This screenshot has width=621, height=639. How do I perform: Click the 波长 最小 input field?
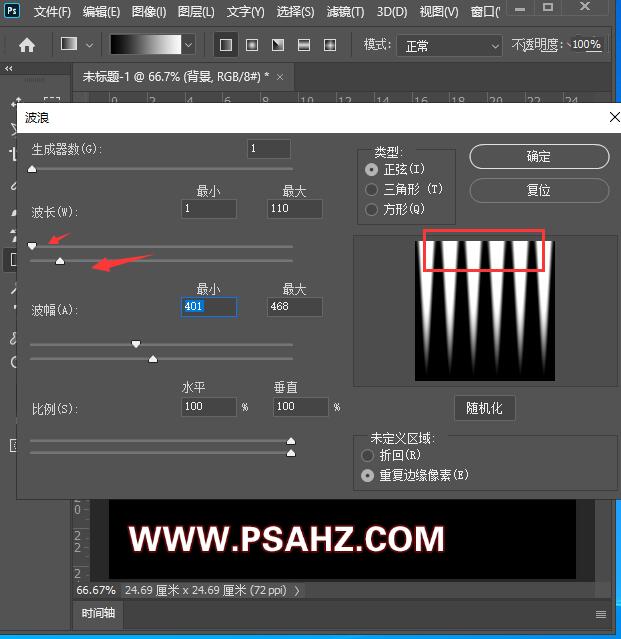pyautogui.click(x=209, y=209)
